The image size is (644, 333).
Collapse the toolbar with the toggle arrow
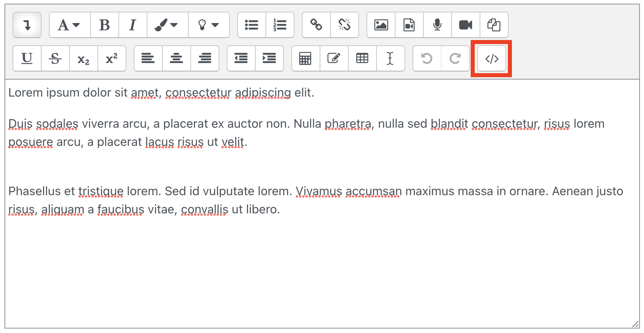(x=27, y=25)
